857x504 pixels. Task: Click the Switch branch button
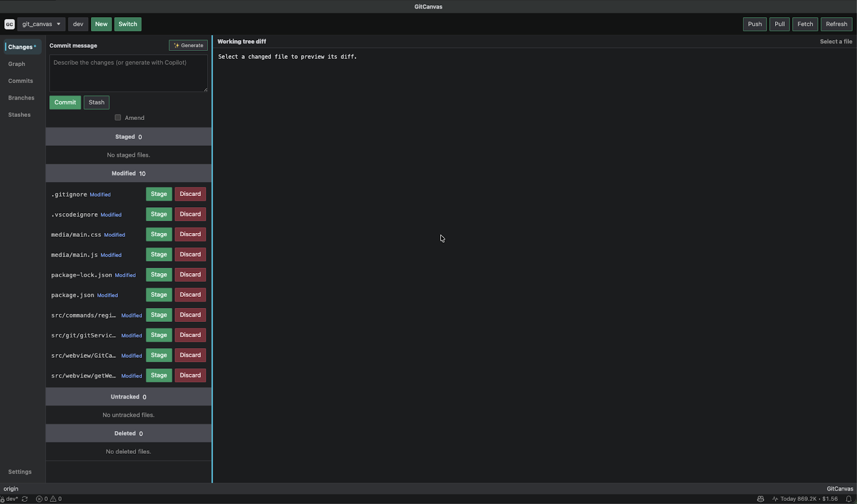[127, 24]
